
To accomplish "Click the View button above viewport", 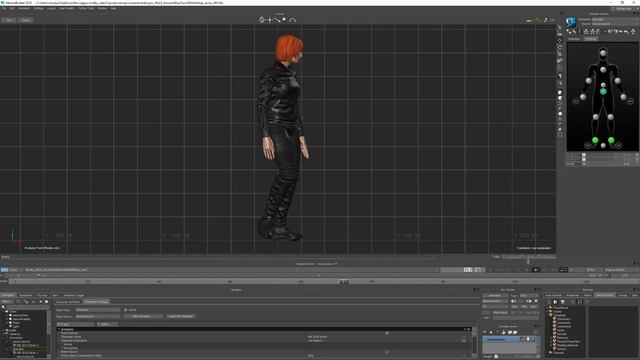I will 9,20.
